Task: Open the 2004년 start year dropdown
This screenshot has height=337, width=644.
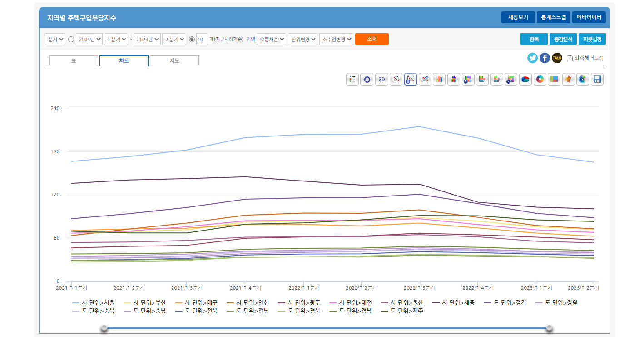Action: [89, 40]
